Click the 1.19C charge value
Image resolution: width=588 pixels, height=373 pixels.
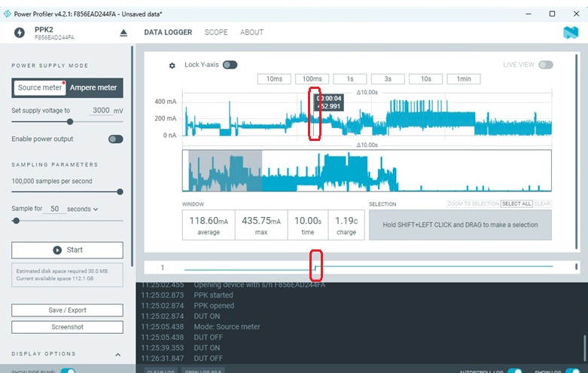point(346,221)
